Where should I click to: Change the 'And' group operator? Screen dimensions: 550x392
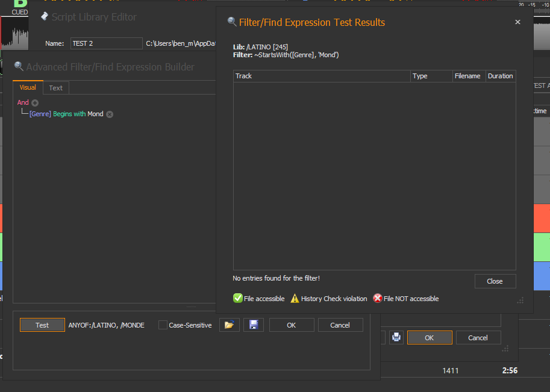(x=23, y=103)
